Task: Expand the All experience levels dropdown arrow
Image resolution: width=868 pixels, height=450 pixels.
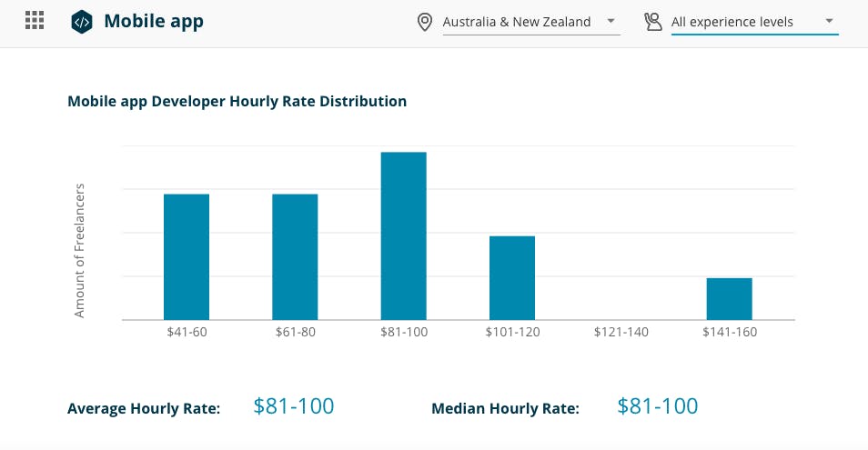Action: click(x=829, y=21)
